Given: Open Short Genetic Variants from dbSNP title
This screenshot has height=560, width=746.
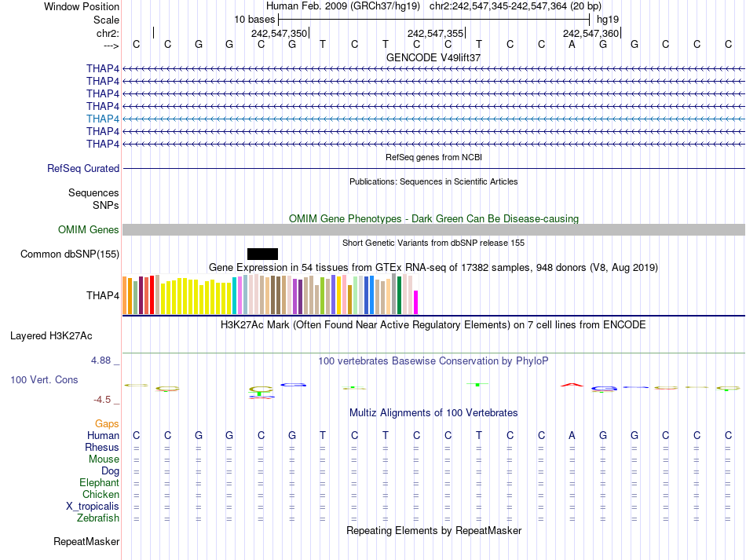Looking at the screenshot, I should click(433, 243).
